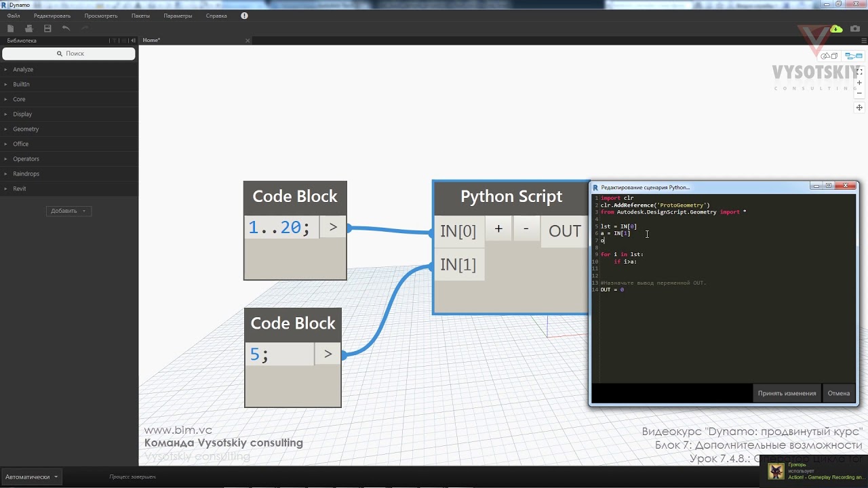Click the 1..20 Code Block title
Screen dimensions: 868x488
295,197
